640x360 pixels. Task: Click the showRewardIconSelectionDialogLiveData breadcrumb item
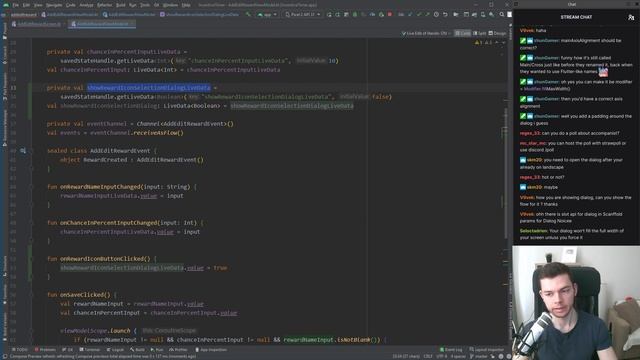point(199,14)
